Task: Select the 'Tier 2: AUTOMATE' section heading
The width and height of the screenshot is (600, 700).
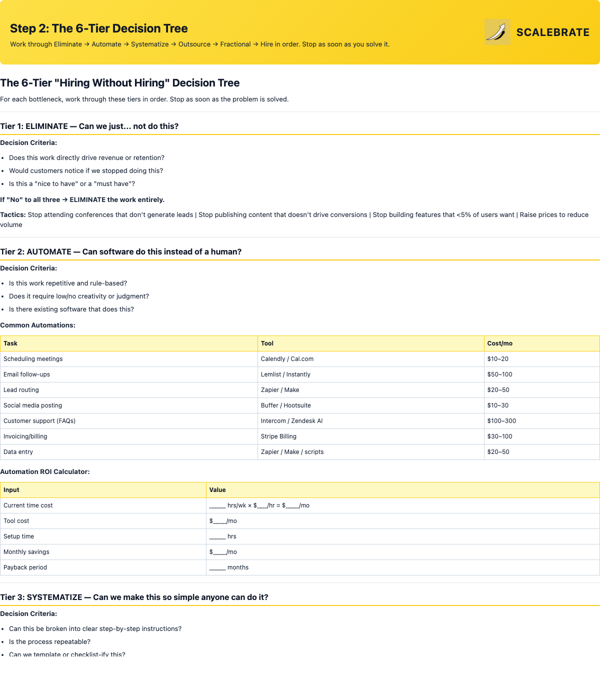Action: (x=121, y=251)
